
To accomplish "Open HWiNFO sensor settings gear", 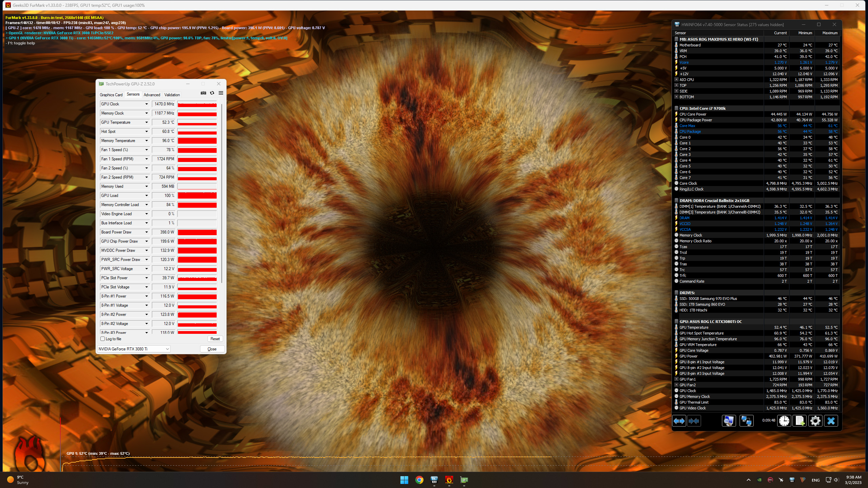I will pos(815,421).
